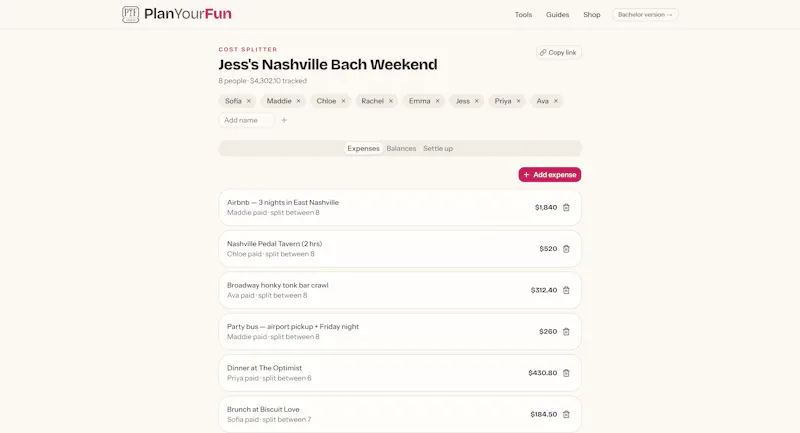Open the Settle up tab
This screenshot has width=800, height=433.
click(x=438, y=148)
